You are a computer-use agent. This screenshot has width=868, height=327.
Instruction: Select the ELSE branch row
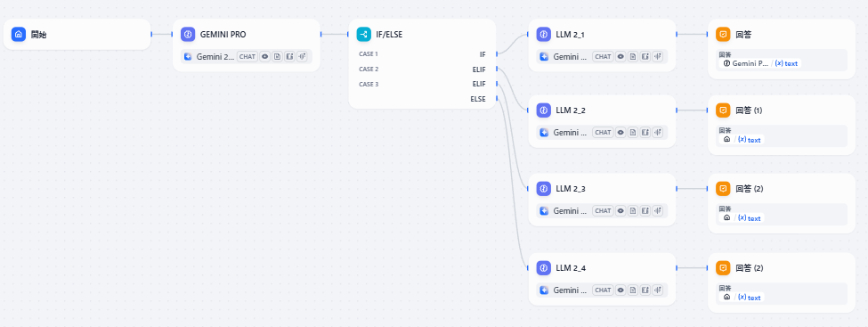[422, 99]
